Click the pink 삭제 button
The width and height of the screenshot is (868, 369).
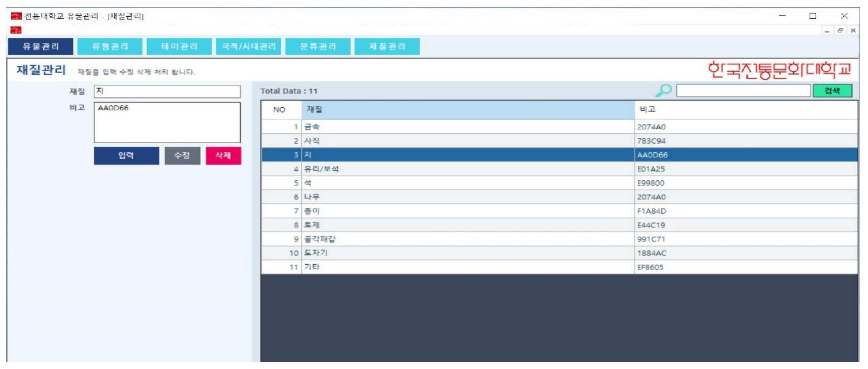coord(223,155)
